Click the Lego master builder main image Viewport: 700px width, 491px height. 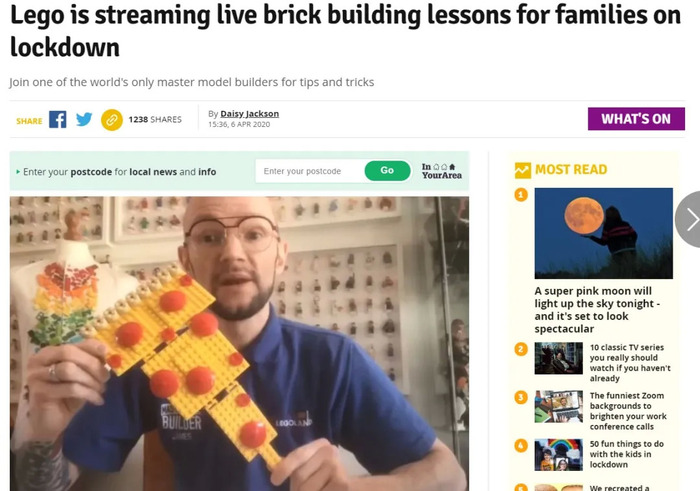click(x=239, y=344)
